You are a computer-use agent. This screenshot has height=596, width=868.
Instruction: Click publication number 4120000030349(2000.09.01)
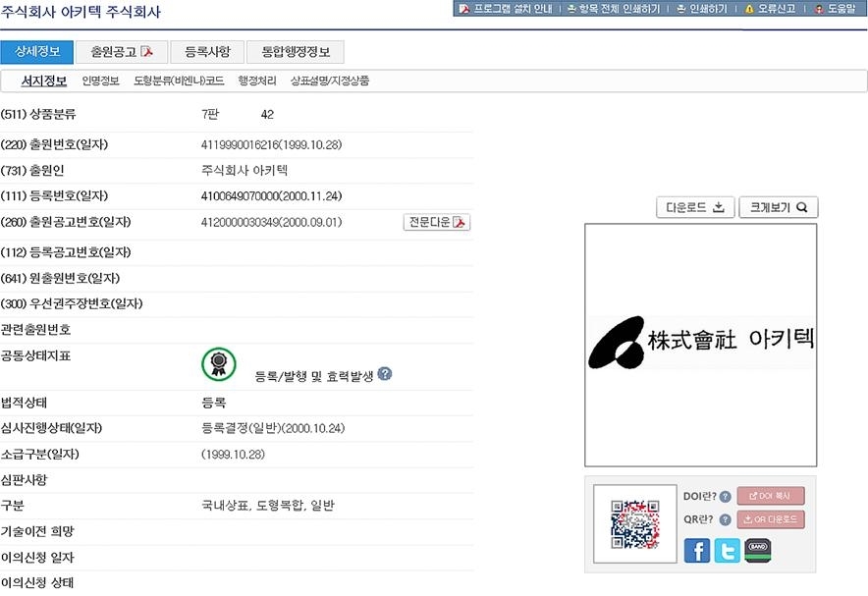272,222
